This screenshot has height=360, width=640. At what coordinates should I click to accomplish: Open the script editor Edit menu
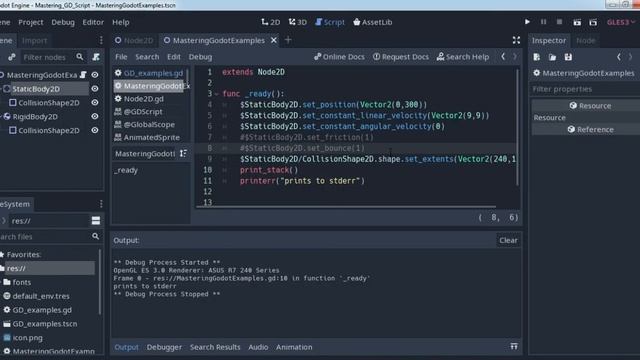(174, 57)
